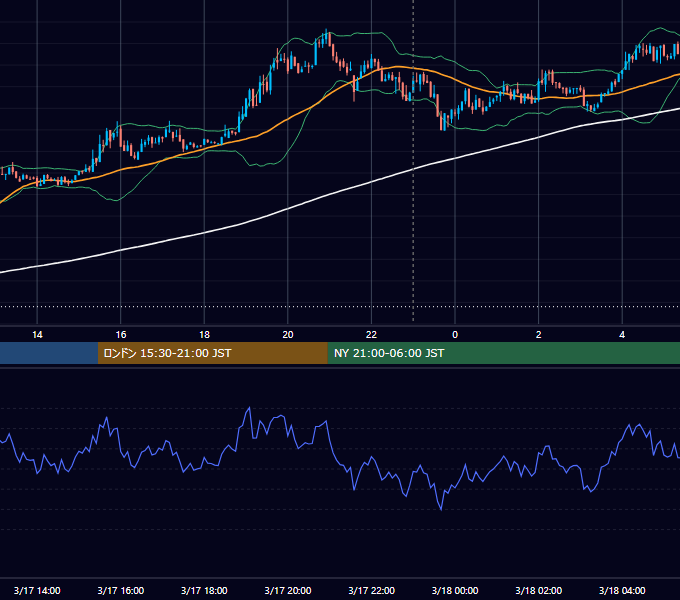Click the hour label 4 on price chart axis
The image size is (680, 600).
[622, 335]
